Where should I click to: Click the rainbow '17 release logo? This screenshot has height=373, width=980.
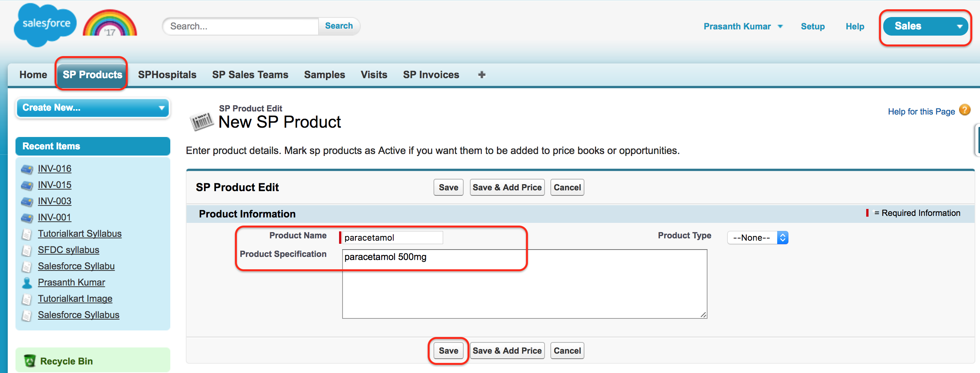(x=110, y=23)
